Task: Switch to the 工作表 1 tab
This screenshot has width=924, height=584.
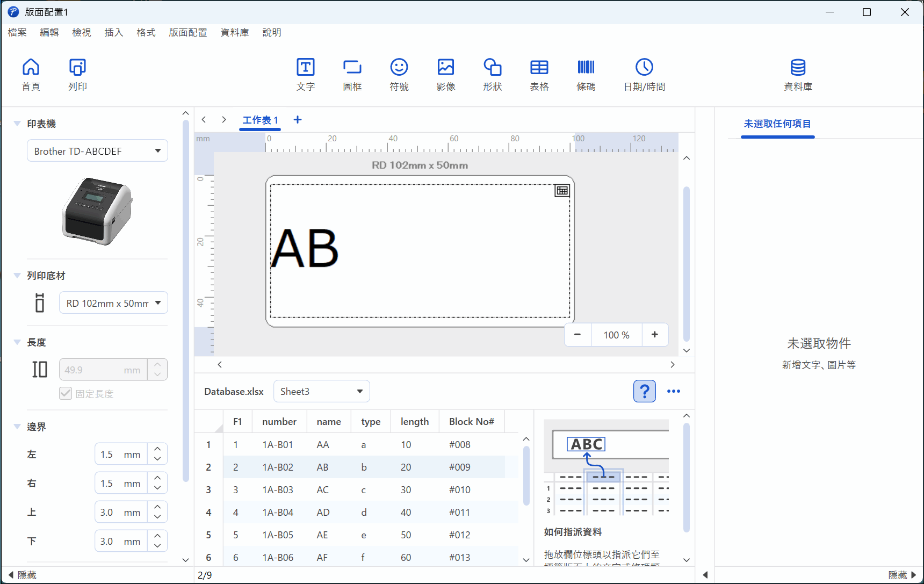Action: (x=260, y=120)
